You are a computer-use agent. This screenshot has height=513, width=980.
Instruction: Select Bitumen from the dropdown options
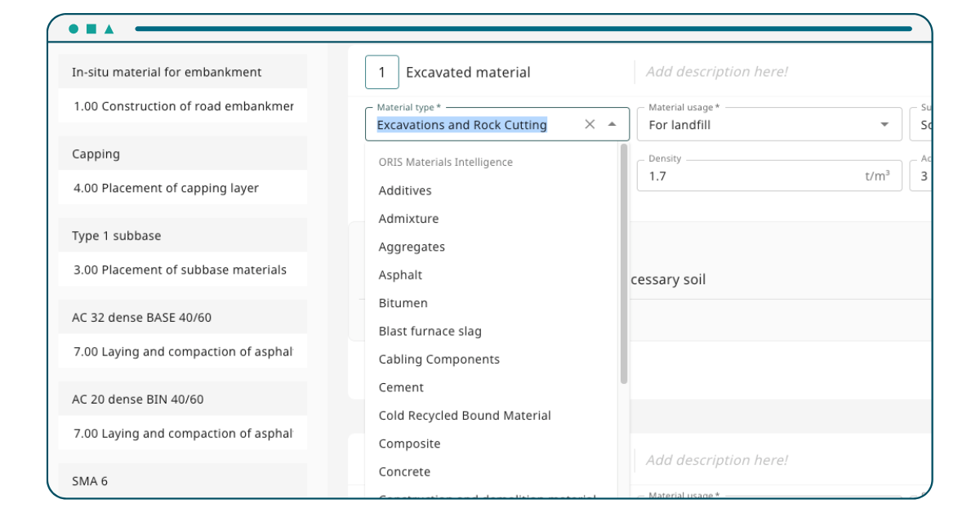pyautogui.click(x=403, y=303)
